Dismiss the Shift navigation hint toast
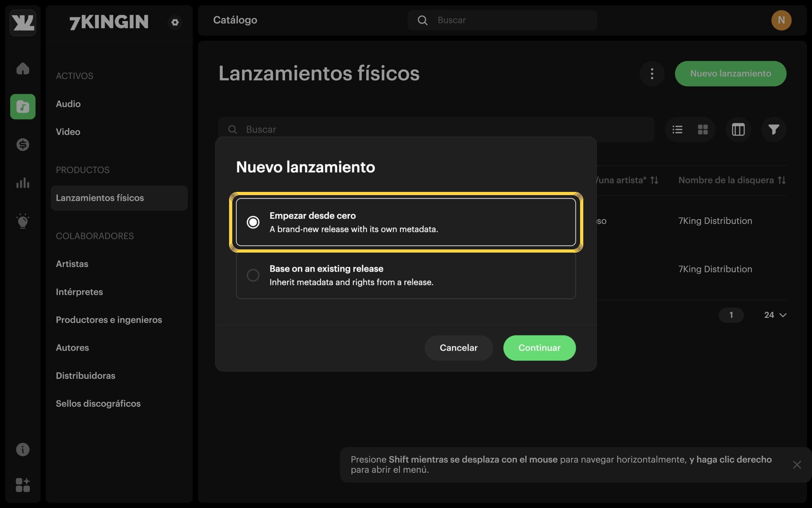812x508 pixels. (x=797, y=465)
